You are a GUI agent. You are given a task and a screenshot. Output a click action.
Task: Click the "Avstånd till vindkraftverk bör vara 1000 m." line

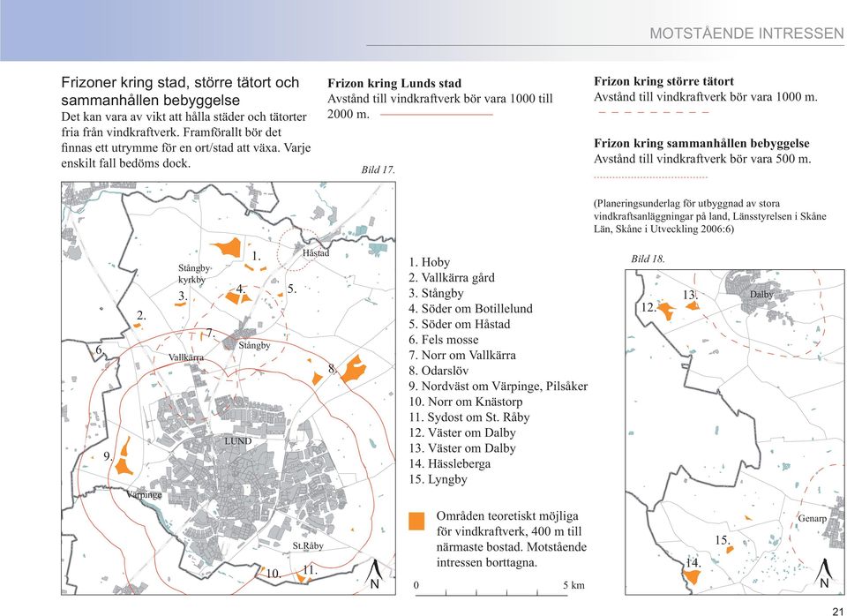(706, 97)
